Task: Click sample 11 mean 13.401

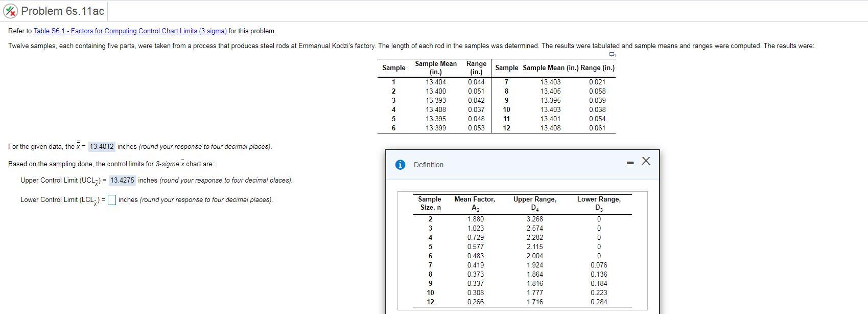Action: (550, 119)
